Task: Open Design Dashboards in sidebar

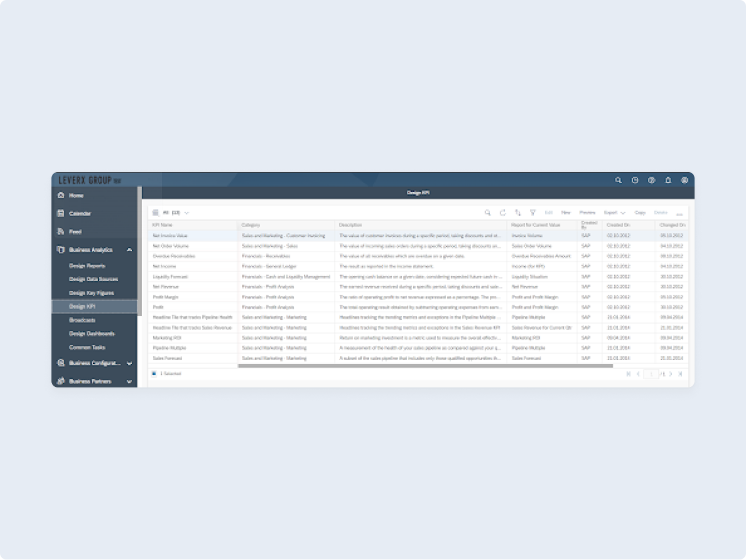Action: [x=92, y=334]
